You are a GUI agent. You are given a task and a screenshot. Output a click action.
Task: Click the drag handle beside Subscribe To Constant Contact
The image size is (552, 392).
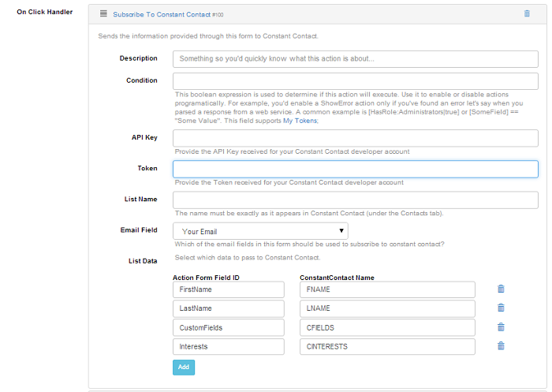click(x=103, y=13)
